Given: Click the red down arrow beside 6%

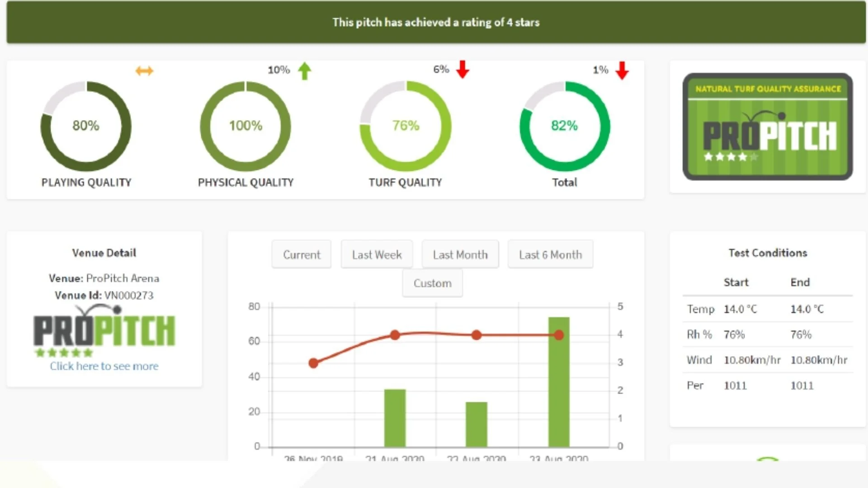Looking at the screenshot, I should point(462,70).
